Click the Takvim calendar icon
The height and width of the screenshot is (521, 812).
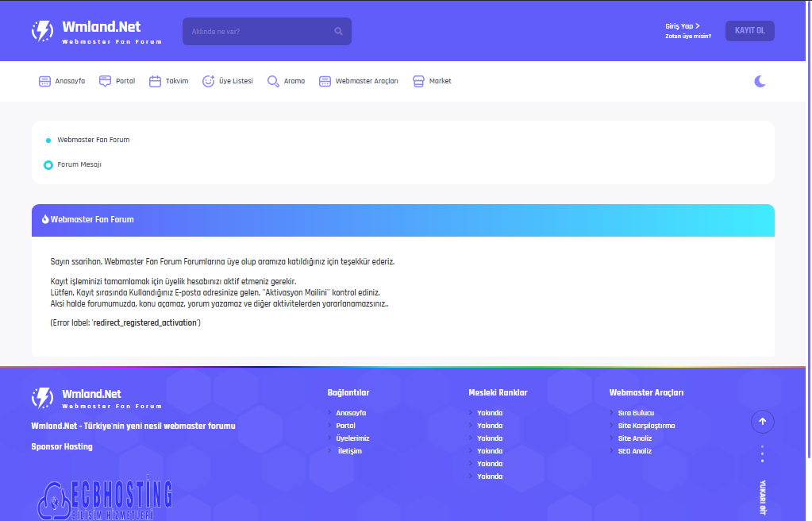(x=155, y=81)
